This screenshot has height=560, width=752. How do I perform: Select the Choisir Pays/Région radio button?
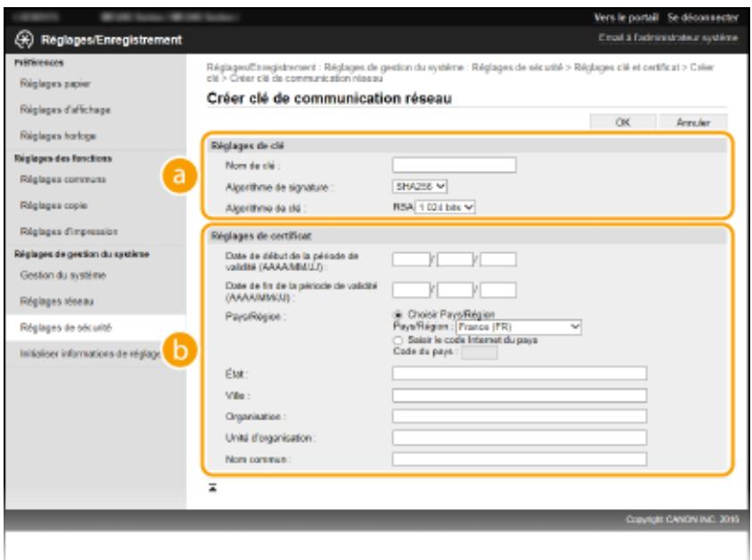397,315
